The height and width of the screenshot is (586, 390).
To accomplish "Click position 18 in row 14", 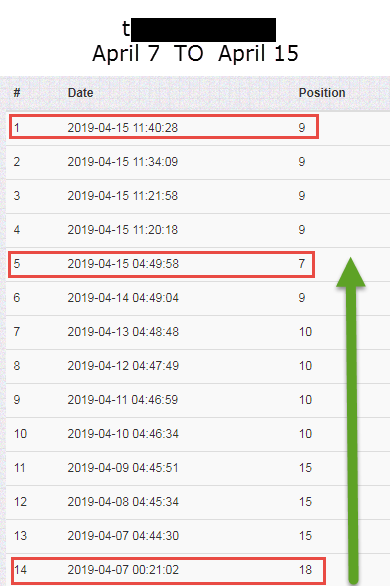I will click(x=305, y=570).
